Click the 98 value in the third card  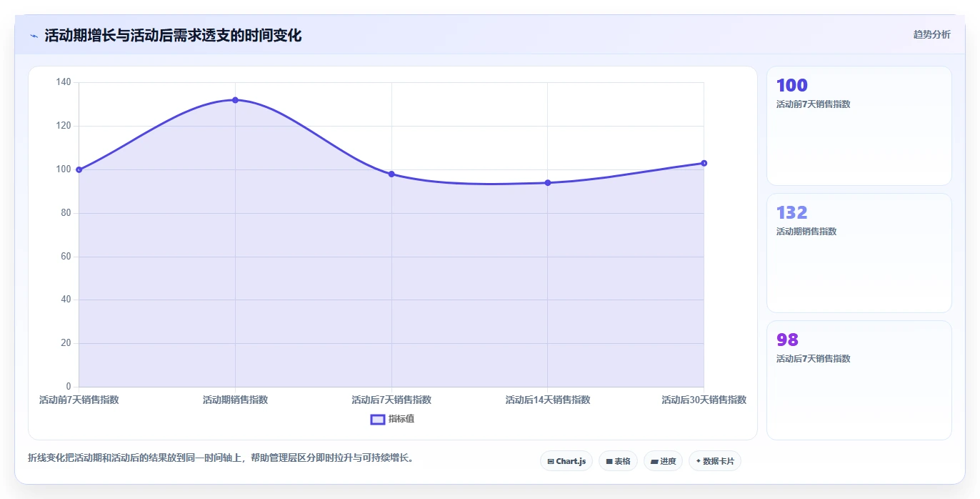[787, 340]
